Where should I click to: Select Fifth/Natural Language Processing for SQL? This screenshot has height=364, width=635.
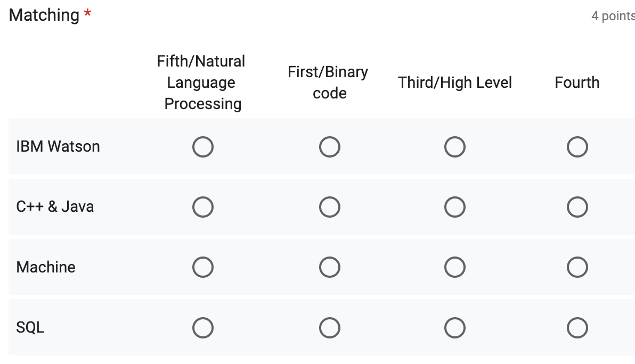(203, 327)
